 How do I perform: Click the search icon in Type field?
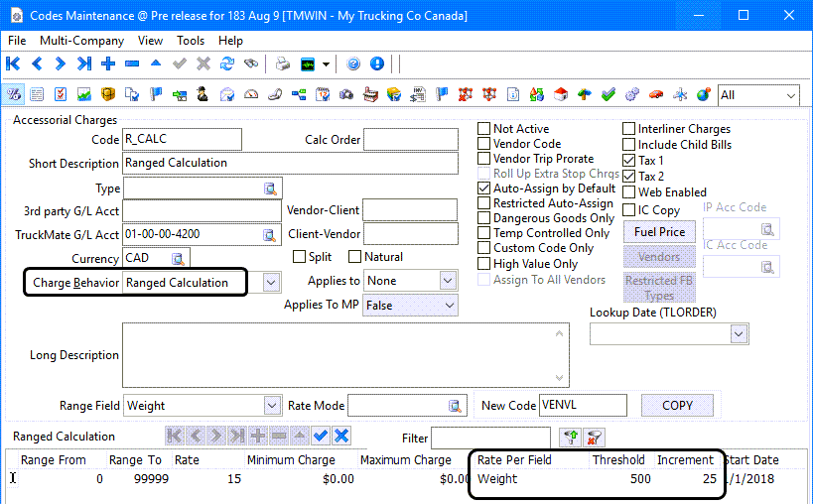pos(270,189)
